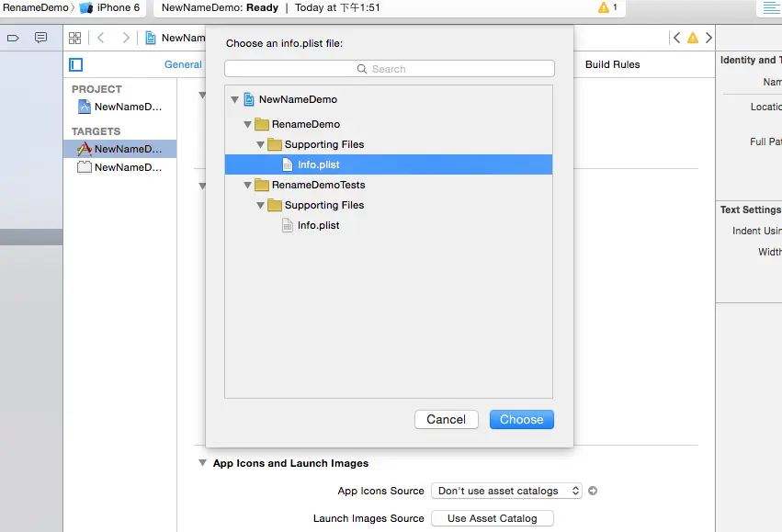
Task: Collapse Supporting Files under RenameDemo
Action: (260, 144)
